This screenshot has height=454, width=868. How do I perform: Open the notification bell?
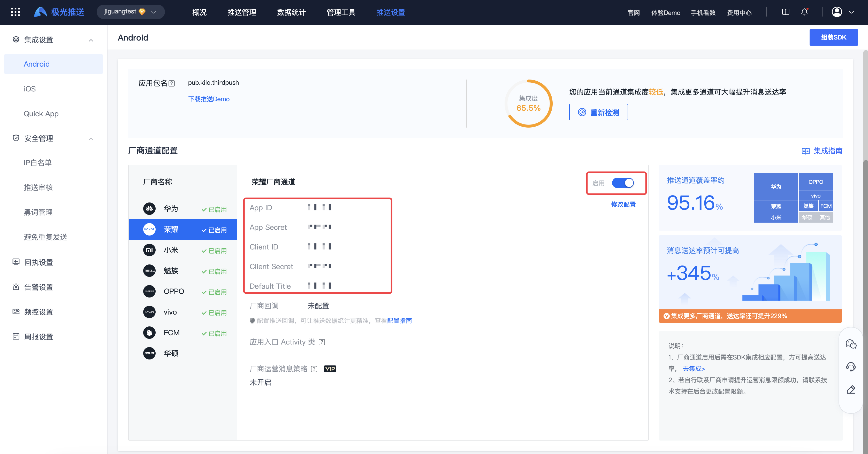pyautogui.click(x=804, y=12)
